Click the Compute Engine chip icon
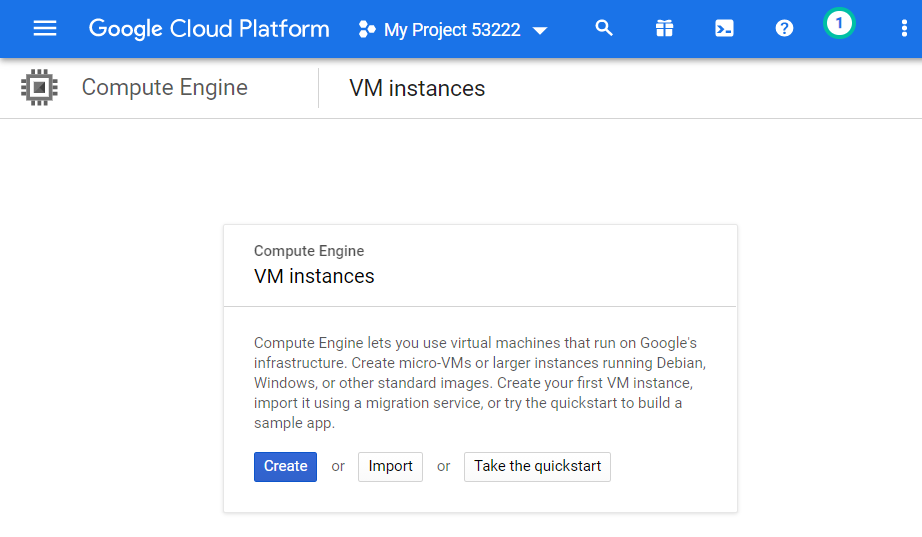Viewport: 922px width, 537px height. (x=39, y=88)
